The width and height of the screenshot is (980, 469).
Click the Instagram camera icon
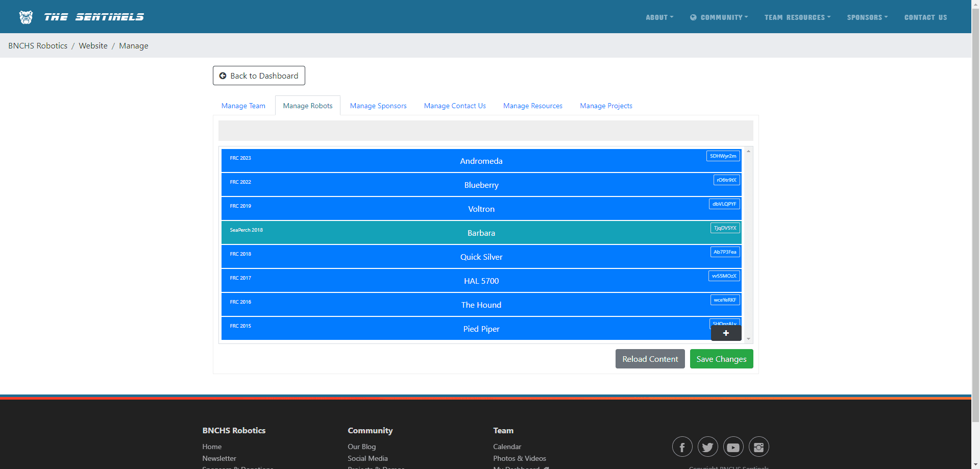(x=758, y=446)
